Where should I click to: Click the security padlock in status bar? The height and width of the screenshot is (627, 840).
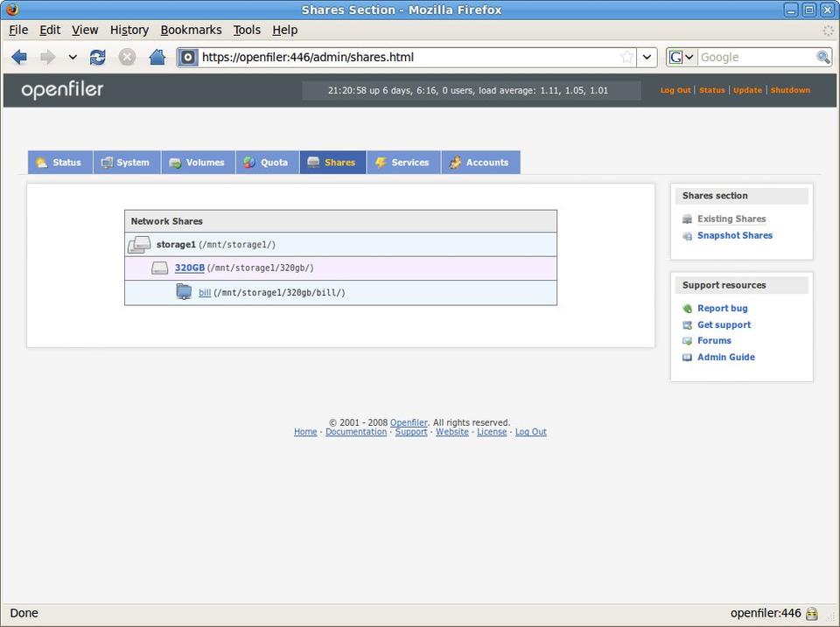pyautogui.click(x=812, y=614)
